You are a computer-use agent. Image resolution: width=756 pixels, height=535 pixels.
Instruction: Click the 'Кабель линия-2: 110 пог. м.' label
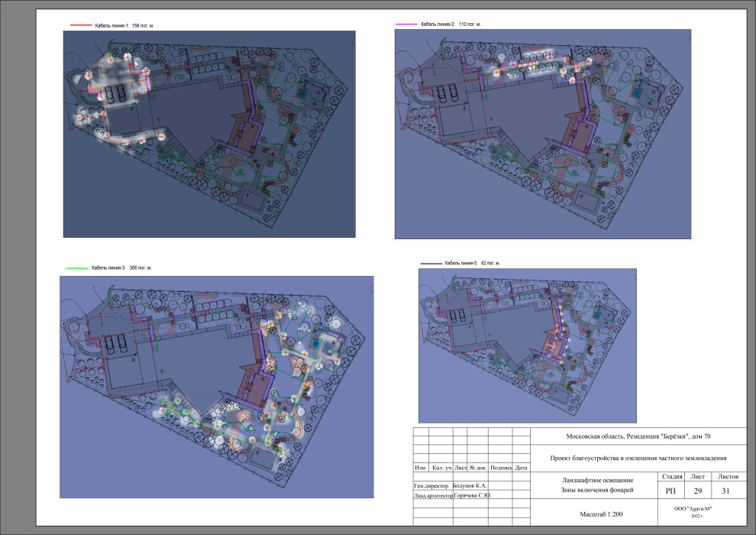pyautogui.click(x=451, y=24)
